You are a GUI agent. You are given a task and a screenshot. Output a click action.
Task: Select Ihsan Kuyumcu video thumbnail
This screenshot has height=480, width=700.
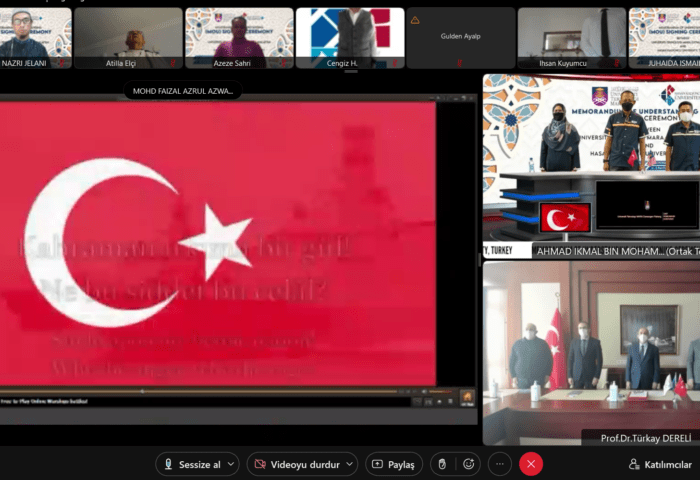click(572, 38)
